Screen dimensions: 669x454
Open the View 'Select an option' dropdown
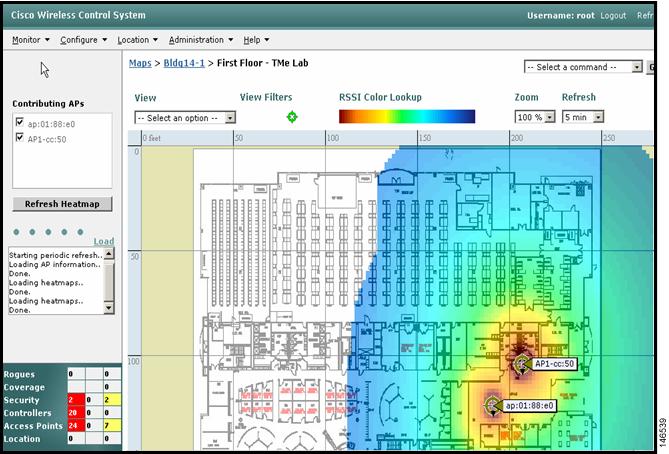[x=185, y=118]
